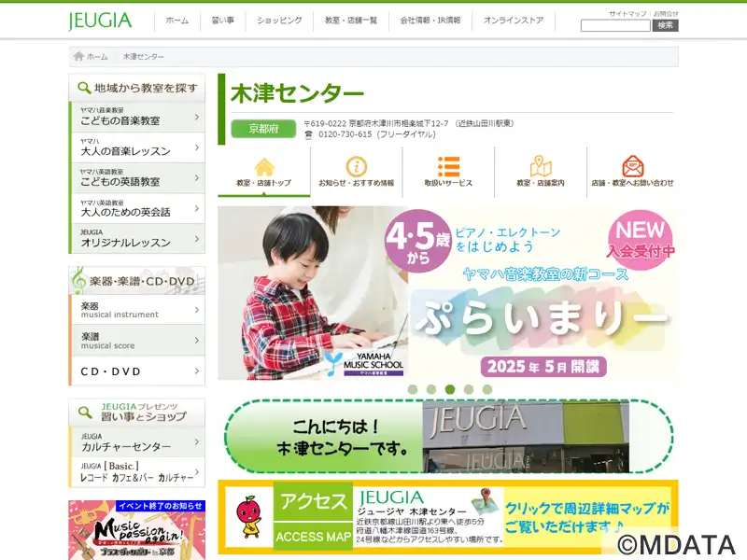Expand the カルチャーセンター arrow
Viewport: 747px width, 560px height.
tap(197, 441)
